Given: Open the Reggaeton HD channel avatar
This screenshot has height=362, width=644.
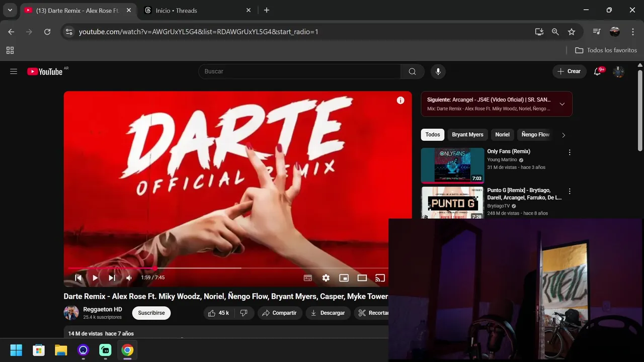Looking at the screenshot, I should 71,313.
